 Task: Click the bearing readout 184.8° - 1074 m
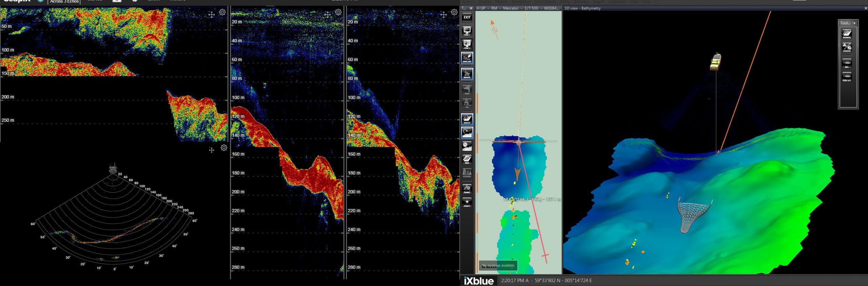point(532,199)
